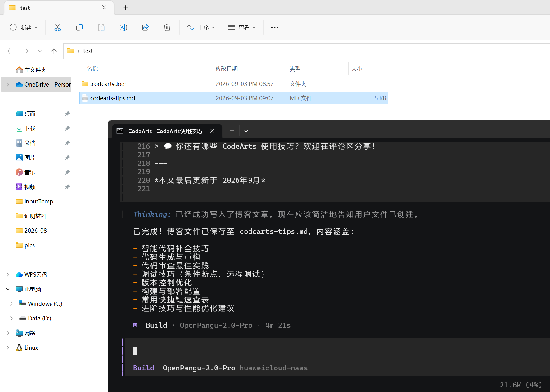550x392 pixels.
Task: Open a new terminal tab
Action: (x=232, y=131)
